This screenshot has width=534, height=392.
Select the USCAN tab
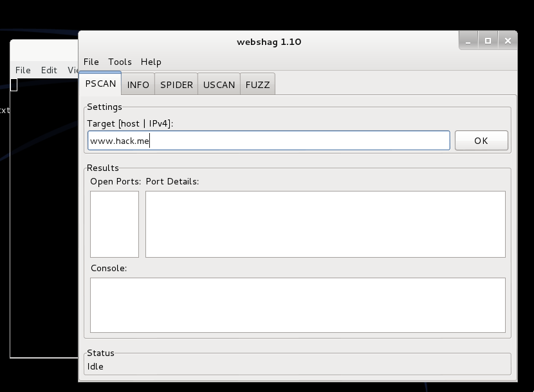[x=218, y=84]
